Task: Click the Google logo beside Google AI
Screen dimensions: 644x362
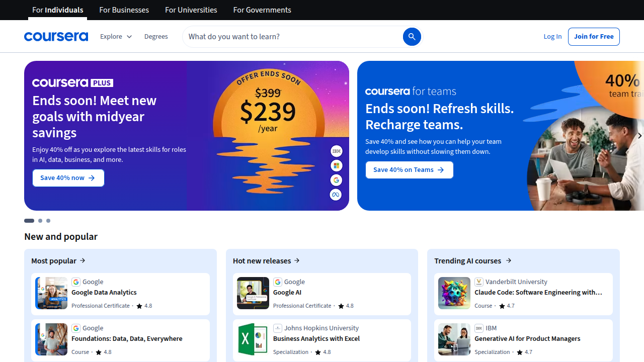Action: [277, 282]
